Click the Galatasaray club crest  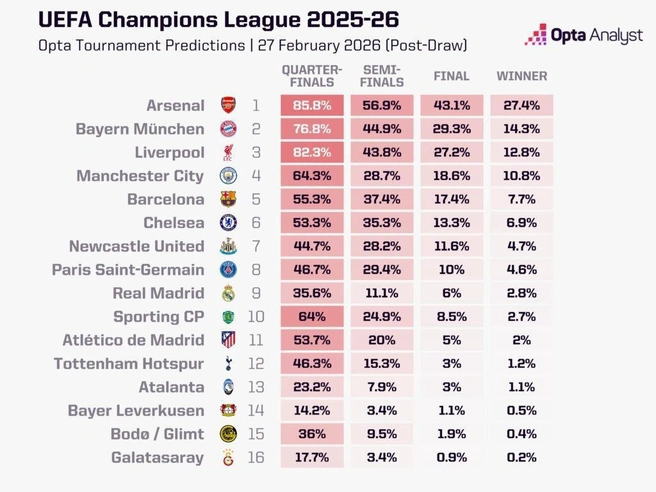(228, 457)
